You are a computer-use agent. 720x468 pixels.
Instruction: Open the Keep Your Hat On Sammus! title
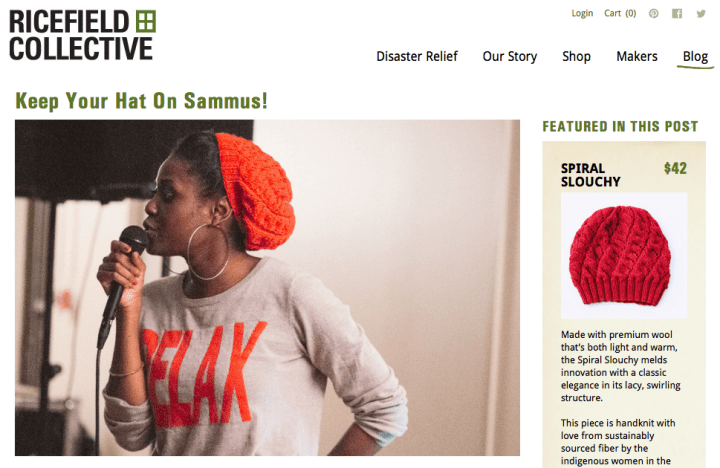coord(141,101)
